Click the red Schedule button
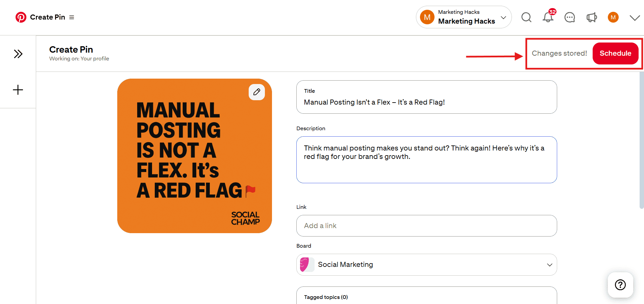Image resolution: width=644 pixels, height=304 pixels. click(x=615, y=53)
